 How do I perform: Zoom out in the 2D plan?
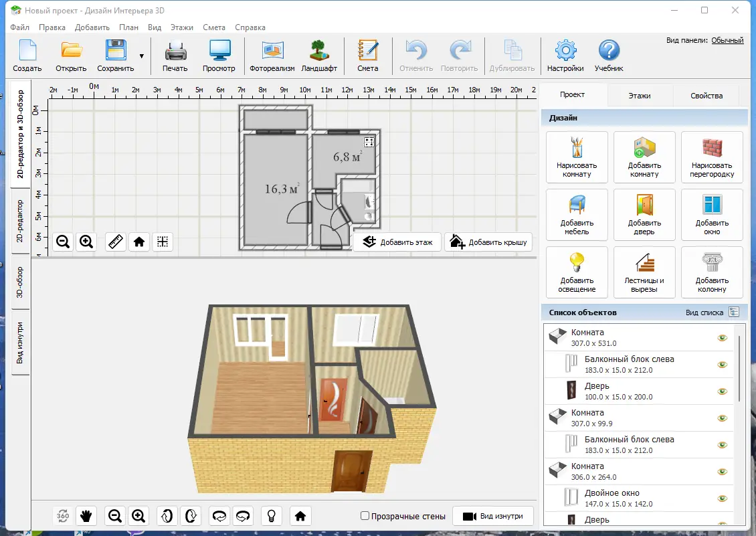click(x=63, y=242)
